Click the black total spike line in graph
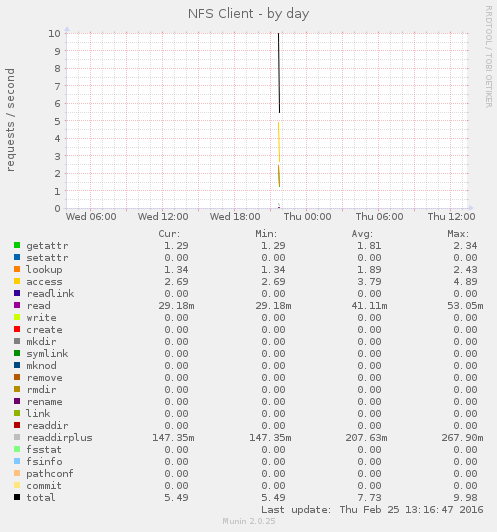Viewport: 497px width, 532px height. pyautogui.click(x=279, y=73)
